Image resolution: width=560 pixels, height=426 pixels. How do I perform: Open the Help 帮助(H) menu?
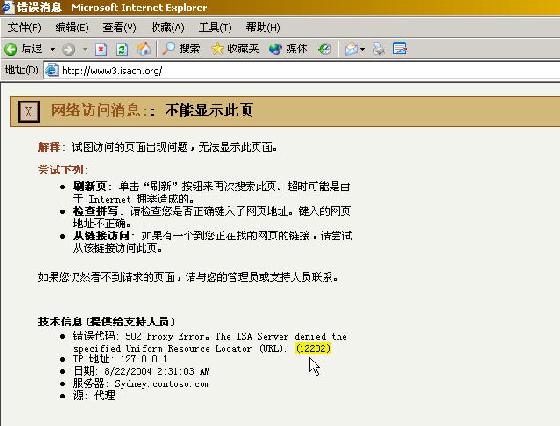[263, 27]
